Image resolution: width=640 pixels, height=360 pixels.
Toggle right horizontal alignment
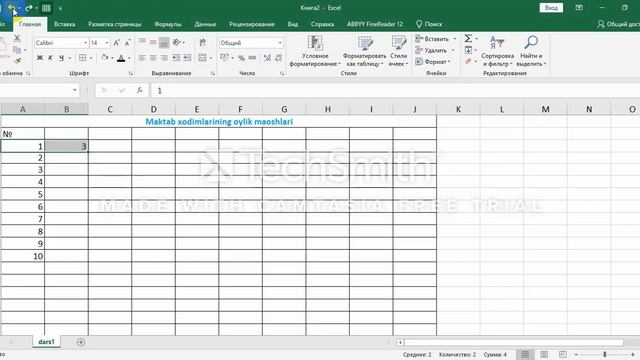(x=164, y=58)
